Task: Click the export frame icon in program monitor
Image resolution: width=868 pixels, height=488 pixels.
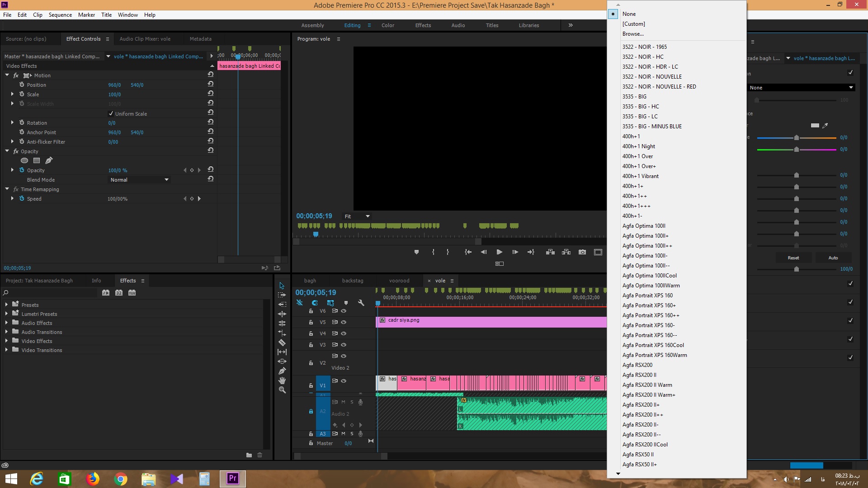Action: coord(582,252)
